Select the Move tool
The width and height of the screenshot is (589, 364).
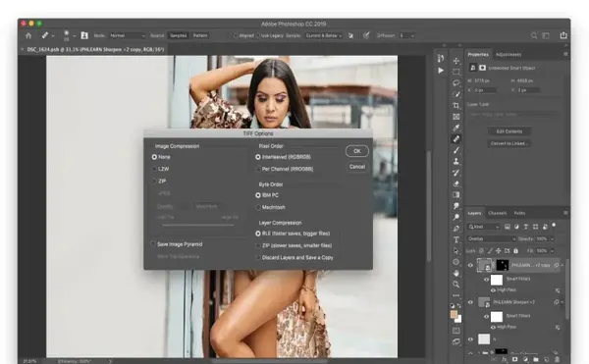456,61
